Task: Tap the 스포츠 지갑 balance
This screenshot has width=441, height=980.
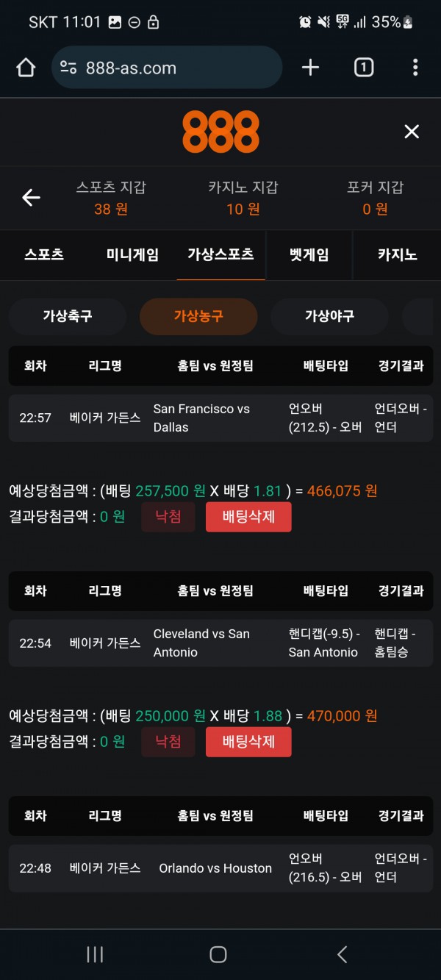Action: tap(111, 198)
